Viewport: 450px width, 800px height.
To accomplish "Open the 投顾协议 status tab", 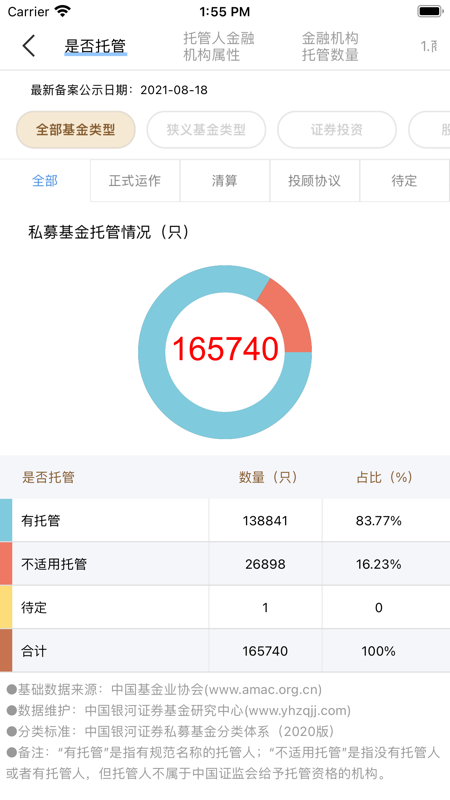I will 314,181.
